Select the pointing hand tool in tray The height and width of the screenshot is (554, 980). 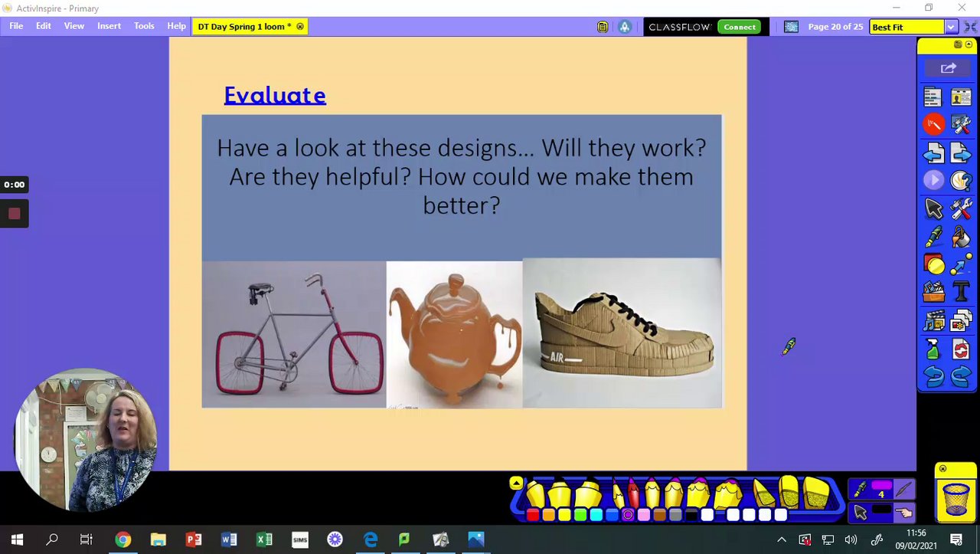tap(904, 512)
